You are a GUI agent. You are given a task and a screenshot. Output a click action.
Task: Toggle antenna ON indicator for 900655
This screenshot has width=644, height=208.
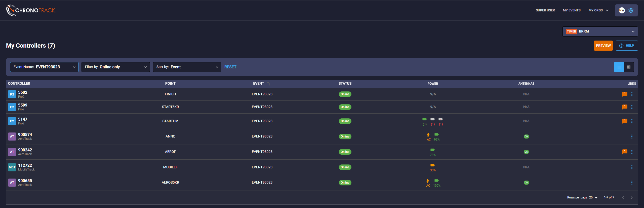[526, 183]
